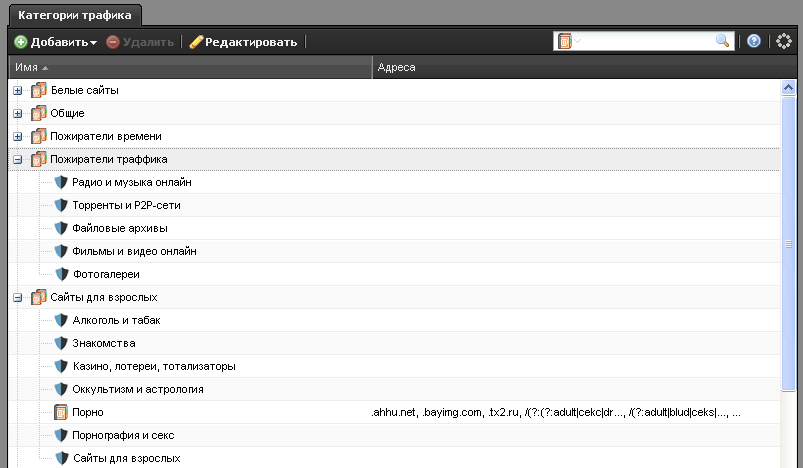This screenshot has height=468, width=803.
Task: Click the Адреса column header
Action: click(x=396, y=66)
